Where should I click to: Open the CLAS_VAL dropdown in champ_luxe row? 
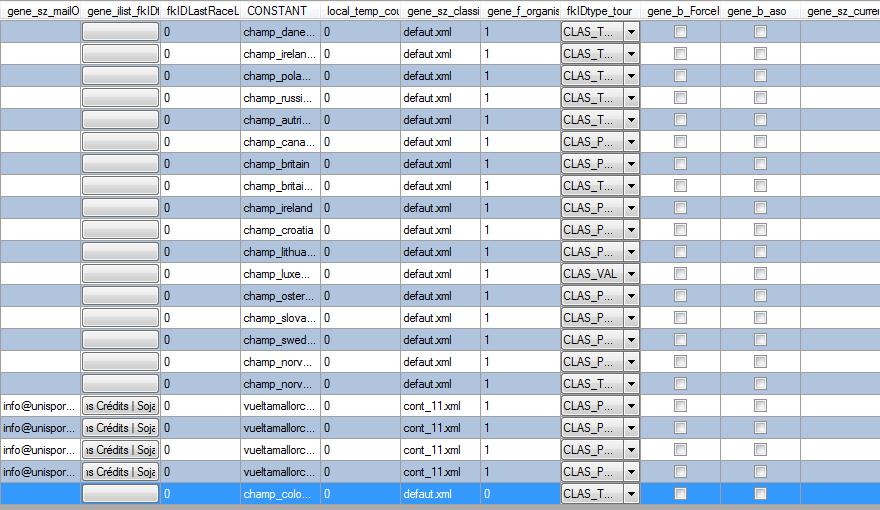point(631,274)
